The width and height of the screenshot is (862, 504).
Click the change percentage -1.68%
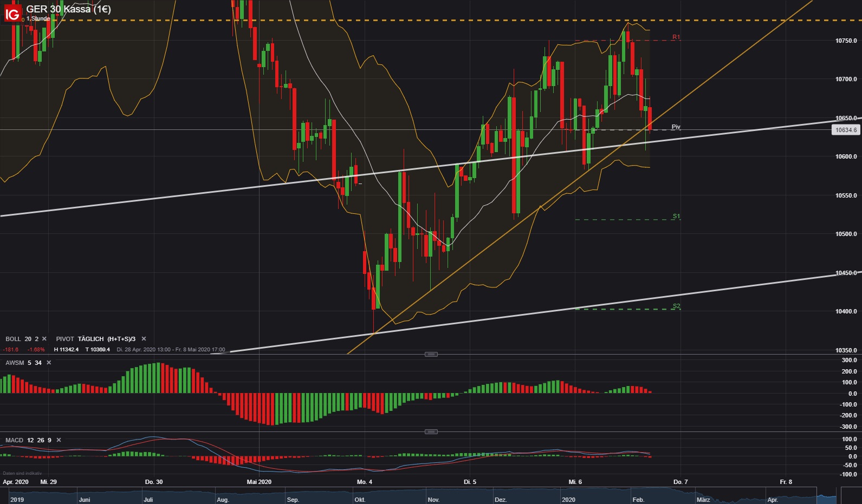[x=37, y=350]
